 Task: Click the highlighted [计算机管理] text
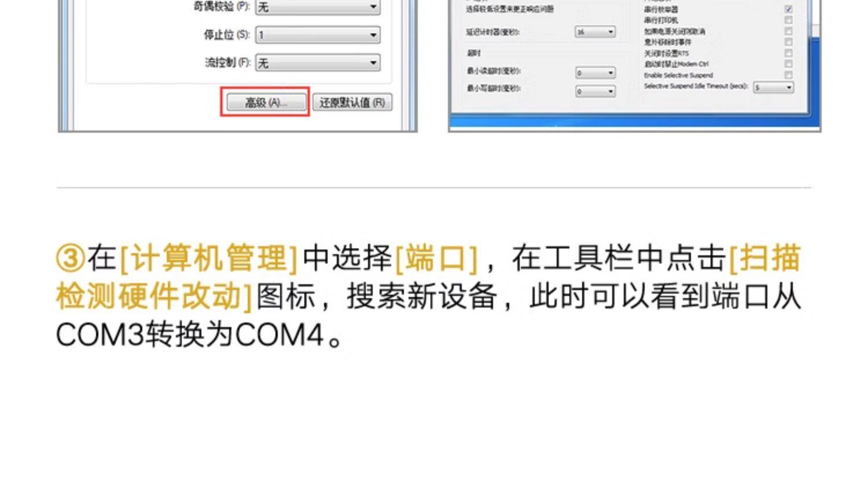coord(209,258)
